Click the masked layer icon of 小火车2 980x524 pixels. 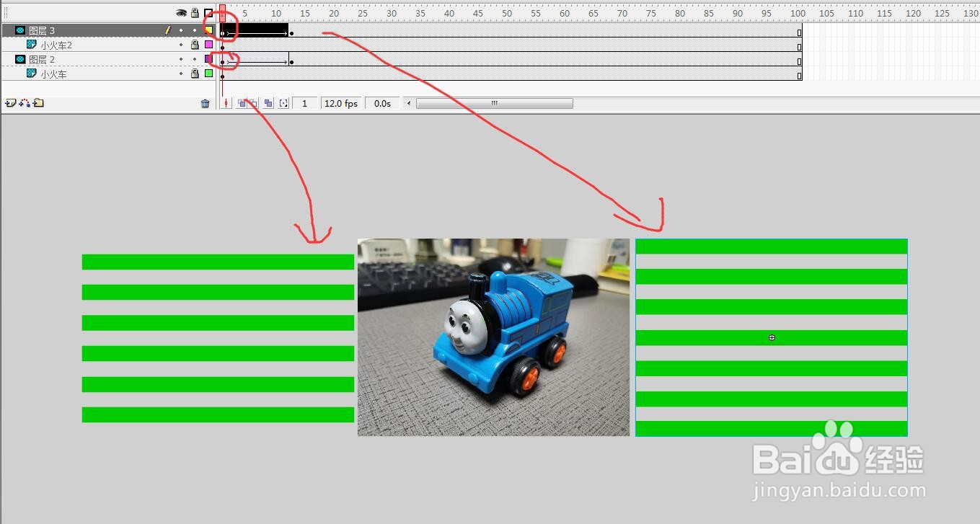32,45
